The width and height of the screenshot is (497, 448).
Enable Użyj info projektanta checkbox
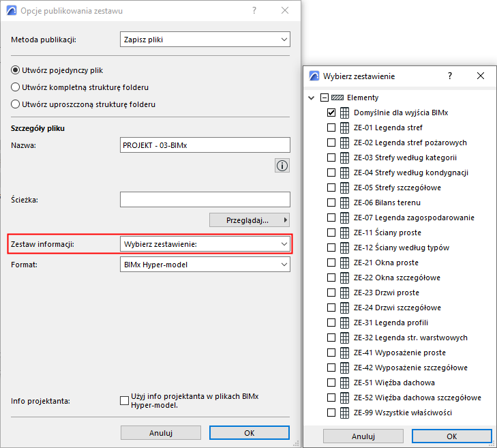click(x=124, y=400)
